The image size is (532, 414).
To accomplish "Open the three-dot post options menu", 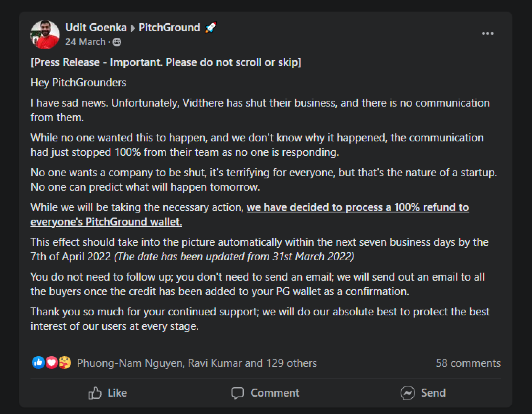I will 487,33.
